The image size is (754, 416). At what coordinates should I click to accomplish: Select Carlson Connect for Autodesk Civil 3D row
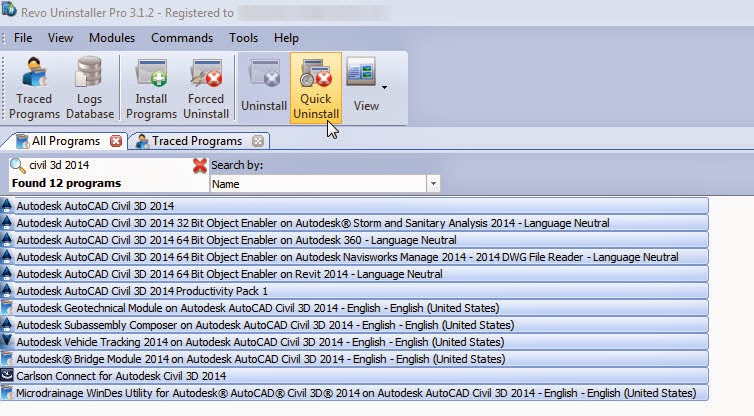(x=354, y=376)
